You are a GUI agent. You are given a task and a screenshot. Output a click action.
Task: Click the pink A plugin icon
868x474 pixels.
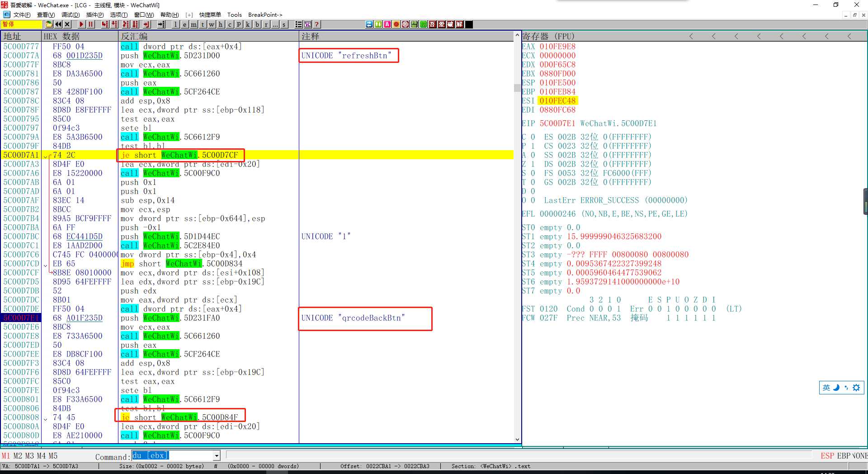point(387,24)
